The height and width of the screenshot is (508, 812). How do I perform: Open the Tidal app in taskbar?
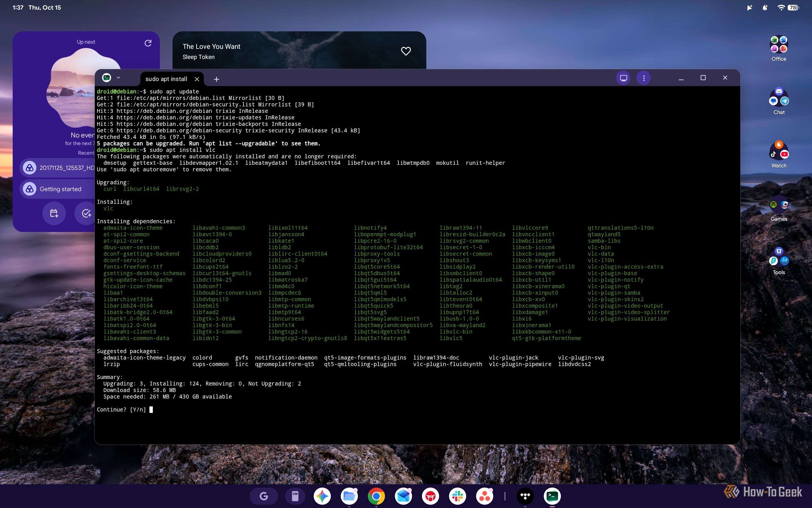[x=525, y=496]
